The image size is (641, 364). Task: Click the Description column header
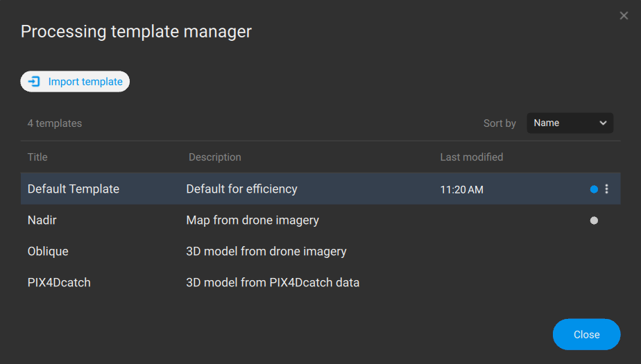tap(214, 157)
